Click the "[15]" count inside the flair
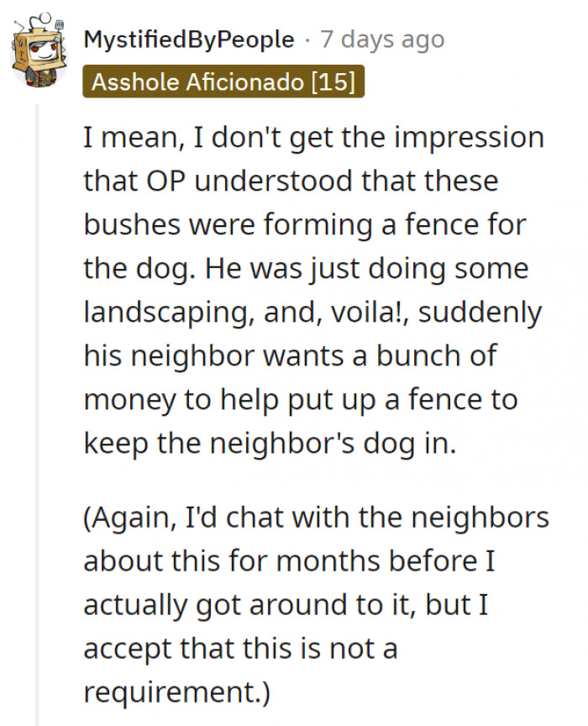Screen dimensions: 588x726 click(x=333, y=82)
